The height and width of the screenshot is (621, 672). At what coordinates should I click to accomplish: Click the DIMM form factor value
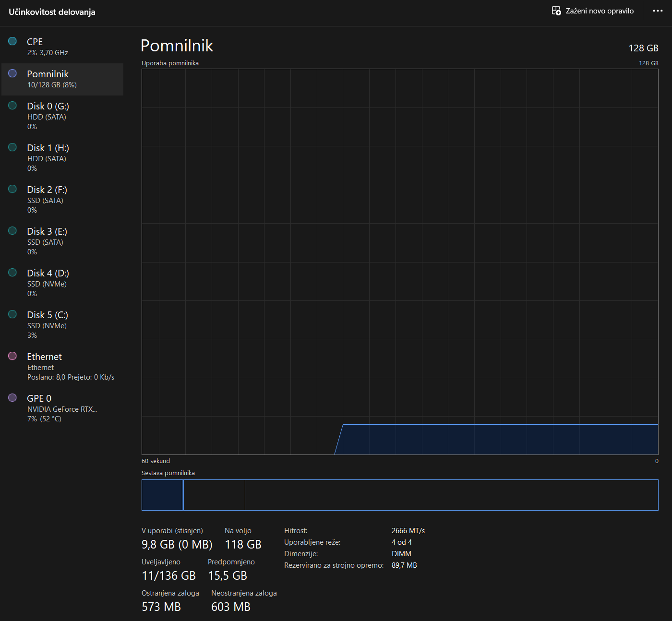[x=401, y=554]
